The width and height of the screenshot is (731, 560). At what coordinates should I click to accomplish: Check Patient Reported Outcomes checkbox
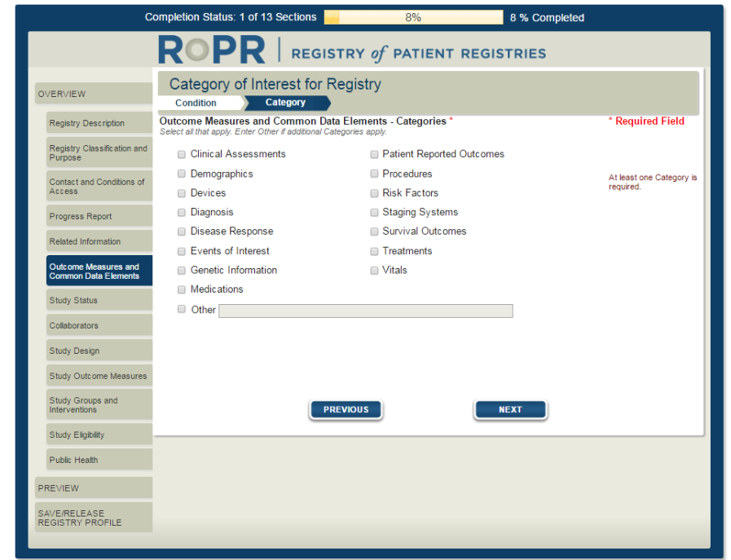(x=374, y=154)
